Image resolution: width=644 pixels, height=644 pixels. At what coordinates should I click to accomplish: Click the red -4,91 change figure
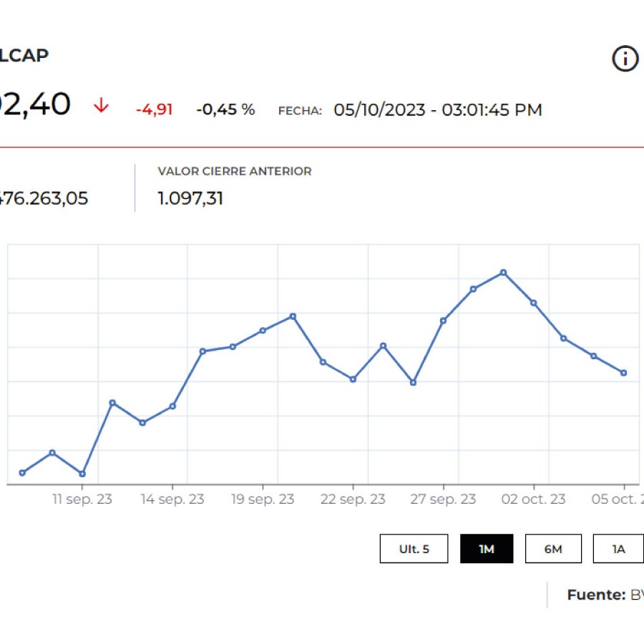155,109
